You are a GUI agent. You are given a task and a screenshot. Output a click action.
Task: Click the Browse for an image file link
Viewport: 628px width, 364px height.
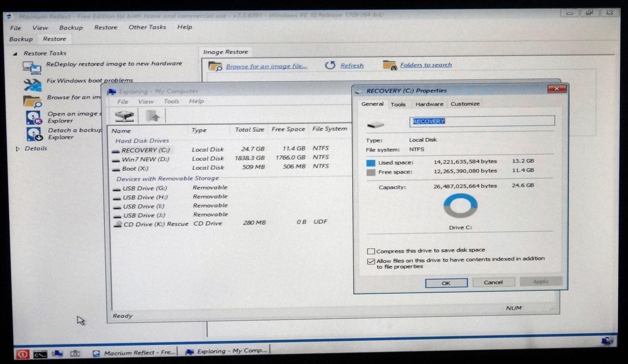266,66
